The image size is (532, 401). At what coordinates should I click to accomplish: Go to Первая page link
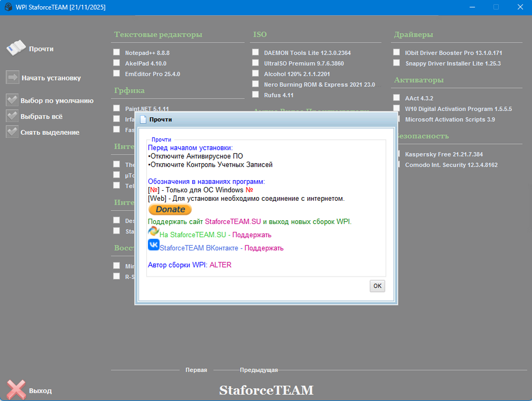point(196,370)
